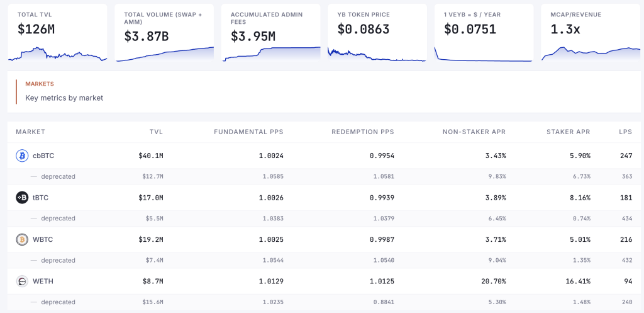
Task: Open the Total TVL sparkline chart
Action: tap(57, 54)
